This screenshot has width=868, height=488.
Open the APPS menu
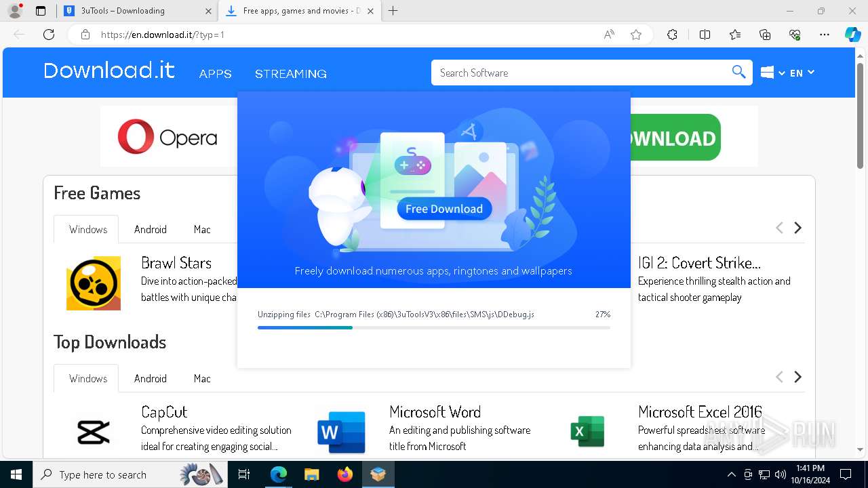click(216, 73)
